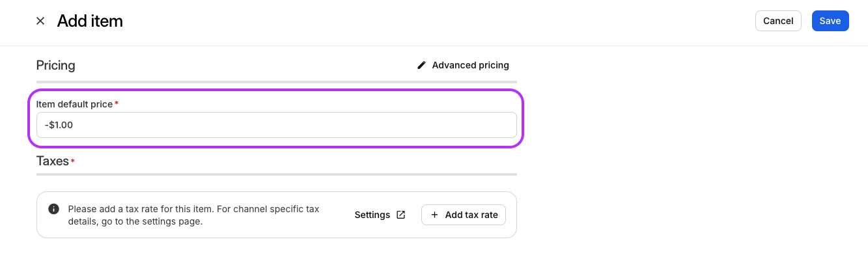Click the external link icon next to Settings
The width and height of the screenshot is (868, 274).
pos(401,215)
